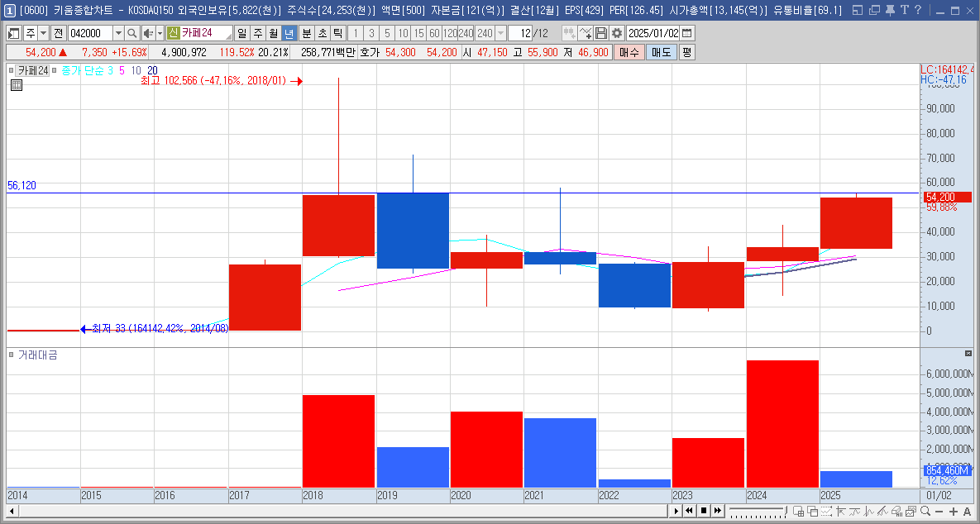Open help with the question mark icon
The height and width of the screenshot is (524, 980).
pyautogui.click(x=917, y=10)
